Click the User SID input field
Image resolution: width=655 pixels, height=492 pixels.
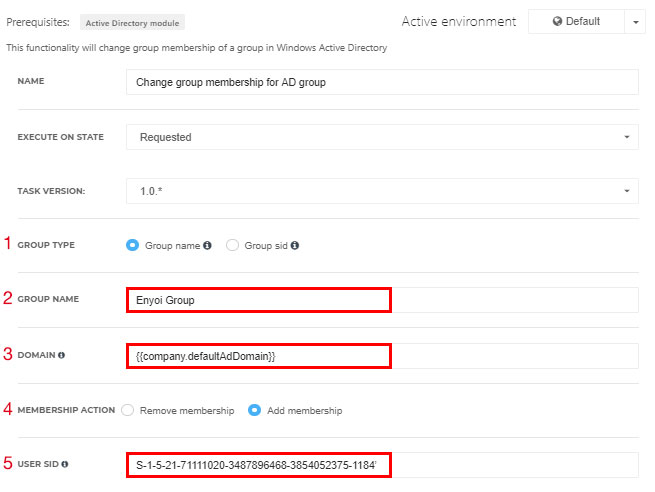[382, 465]
